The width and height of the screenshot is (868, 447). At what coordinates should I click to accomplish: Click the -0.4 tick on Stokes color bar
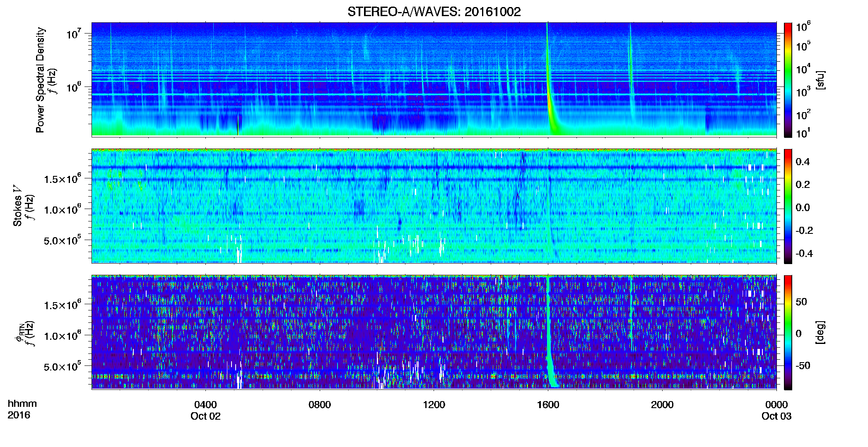804,253
